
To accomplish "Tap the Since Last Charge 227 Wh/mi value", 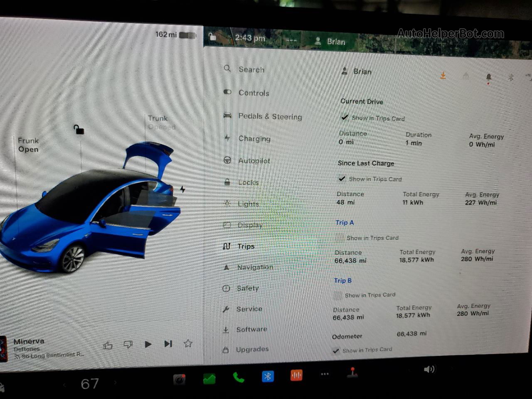I will click(x=481, y=202).
